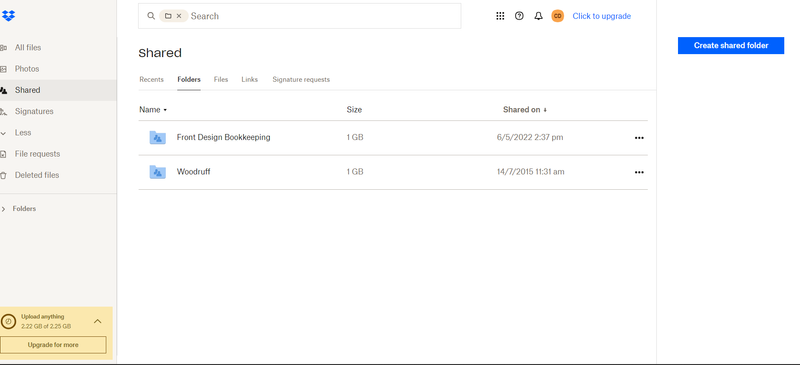Open the Signature requests tab
Screen dimensions: 800x365
[x=301, y=80]
